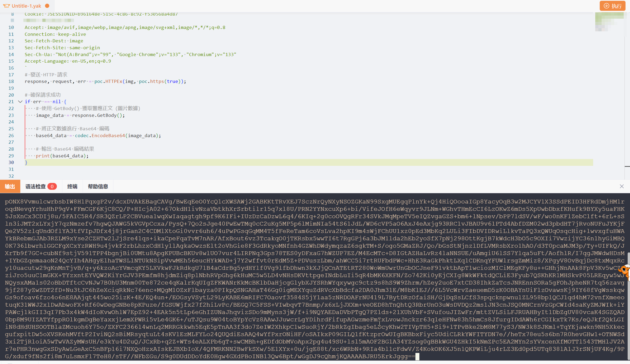This screenshot has width=630, height=364.
Task: Close the output panel with X
Action: tap(622, 186)
